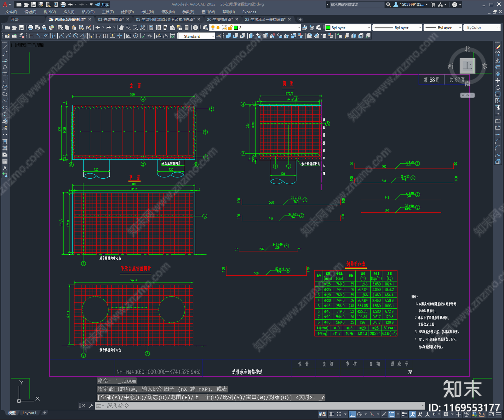
Task: Select the Hatch tool in draw toolbar
Action: (5, 141)
